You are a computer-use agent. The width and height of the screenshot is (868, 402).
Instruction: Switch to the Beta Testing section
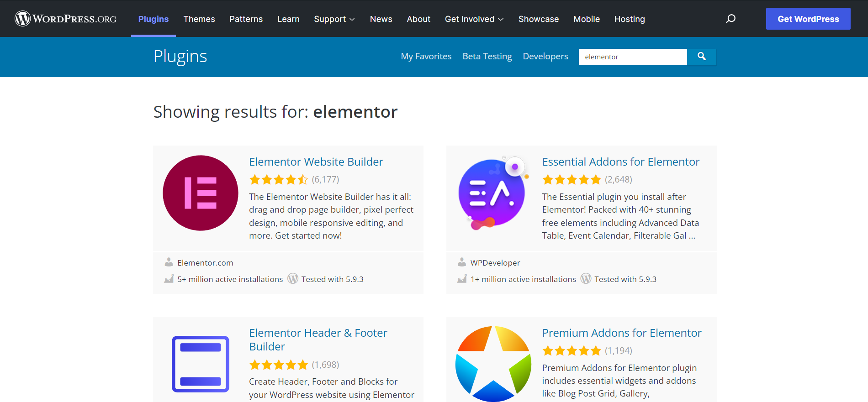[x=487, y=56]
